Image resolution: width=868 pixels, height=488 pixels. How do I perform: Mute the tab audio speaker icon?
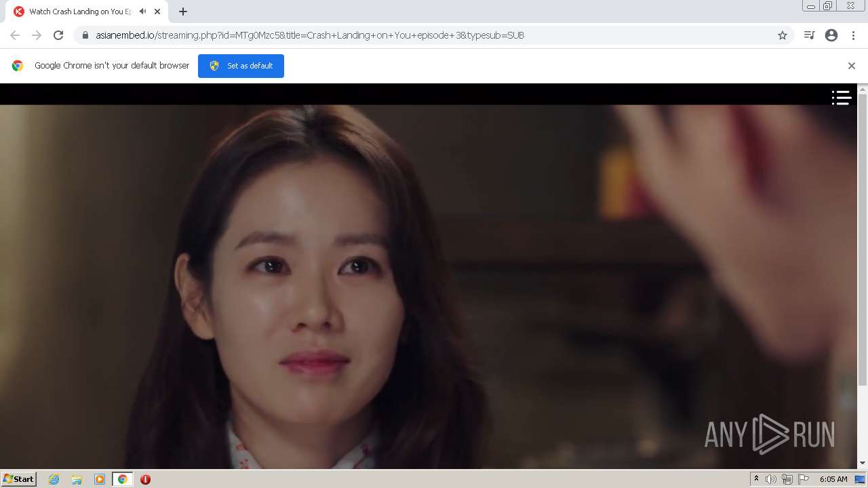142,12
